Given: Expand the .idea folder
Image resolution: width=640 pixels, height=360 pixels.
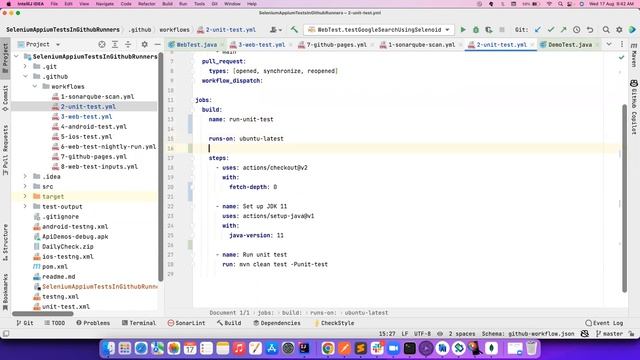Looking at the screenshot, I should 25,176.
